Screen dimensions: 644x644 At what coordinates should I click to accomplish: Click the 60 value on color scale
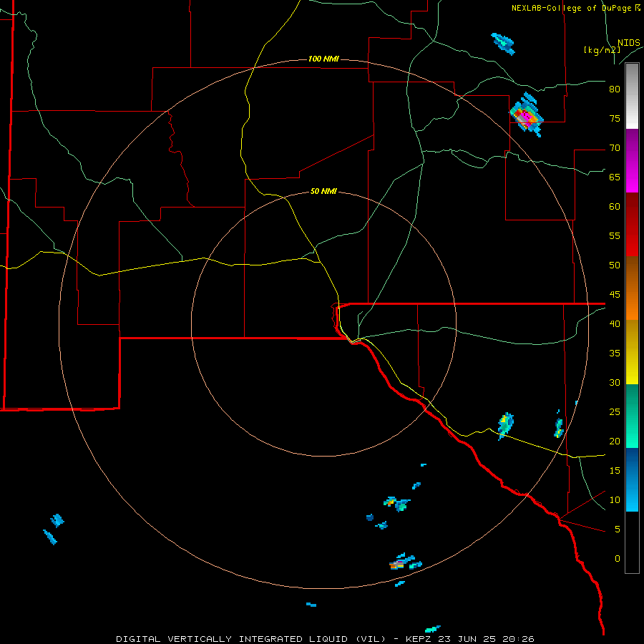click(615, 207)
